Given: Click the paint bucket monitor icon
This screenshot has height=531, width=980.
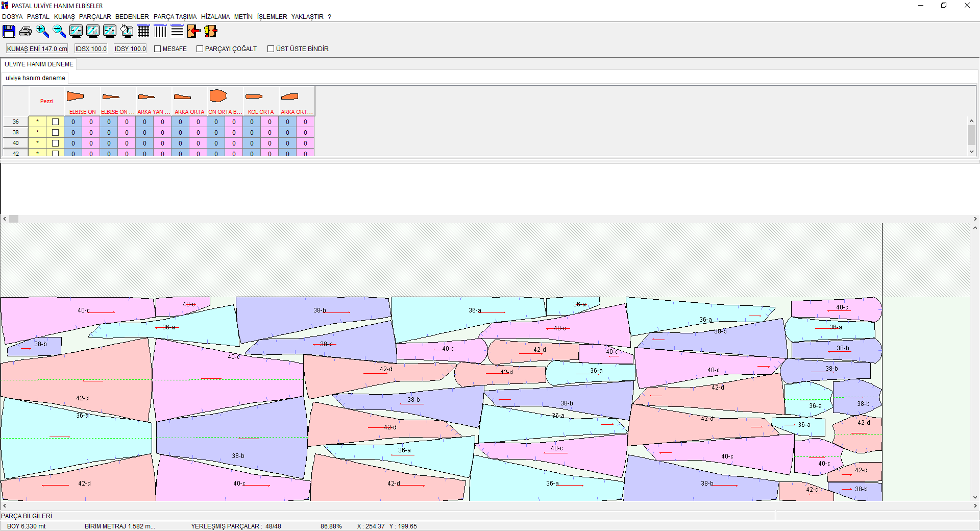Looking at the screenshot, I should click(x=127, y=32).
